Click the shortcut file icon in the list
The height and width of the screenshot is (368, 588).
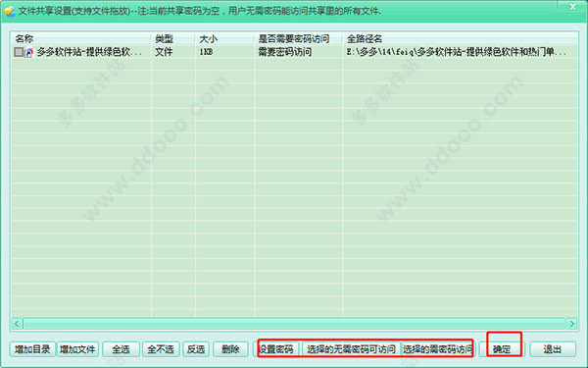(x=29, y=52)
